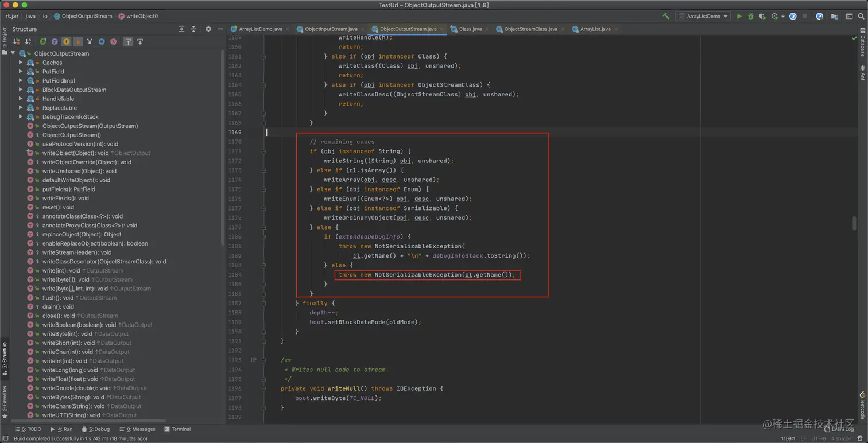Click Expand All in Structure header
The height and width of the screenshot is (443, 868).
pyautogui.click(x=181, y=29)
